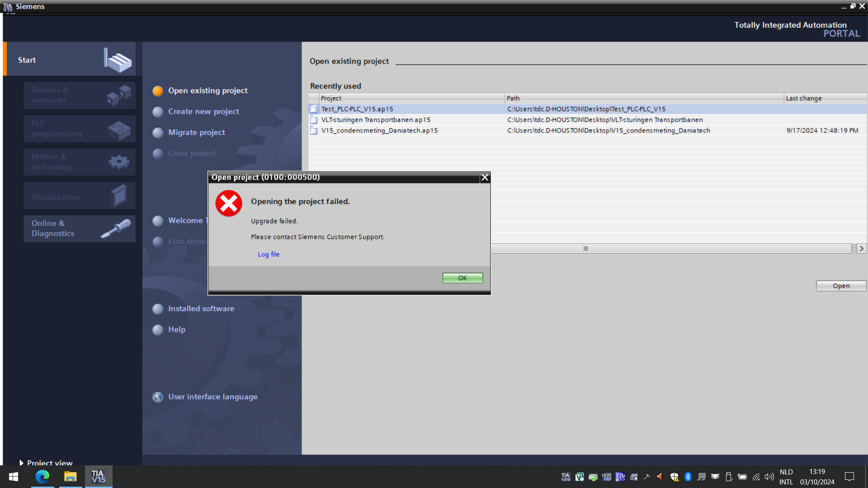The height and width of the screenshot is (488, 868).
Task: Click the globe icon for User interface language
Action: [158, 397]
